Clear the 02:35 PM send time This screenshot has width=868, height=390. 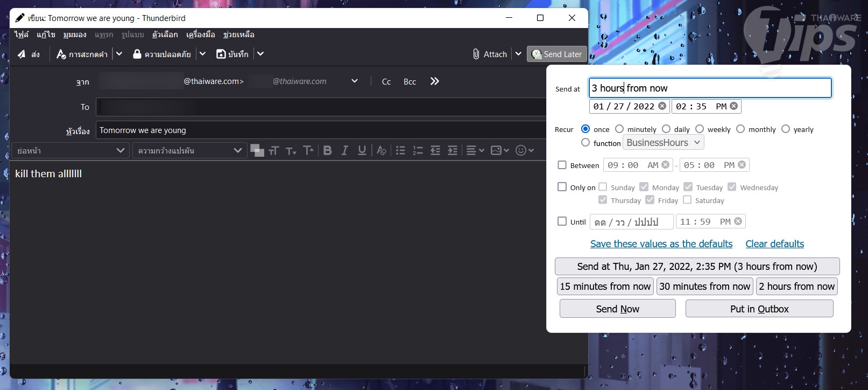point(733,106)
